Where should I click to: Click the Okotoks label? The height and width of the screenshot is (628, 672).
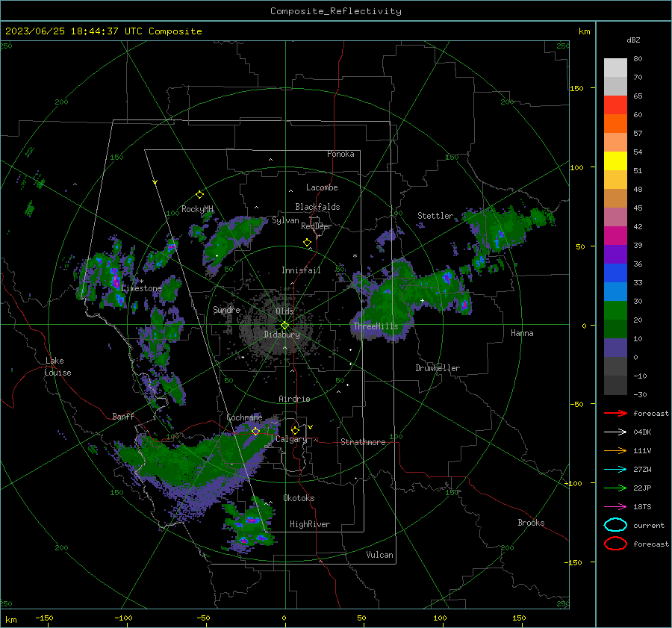point(299,498)
